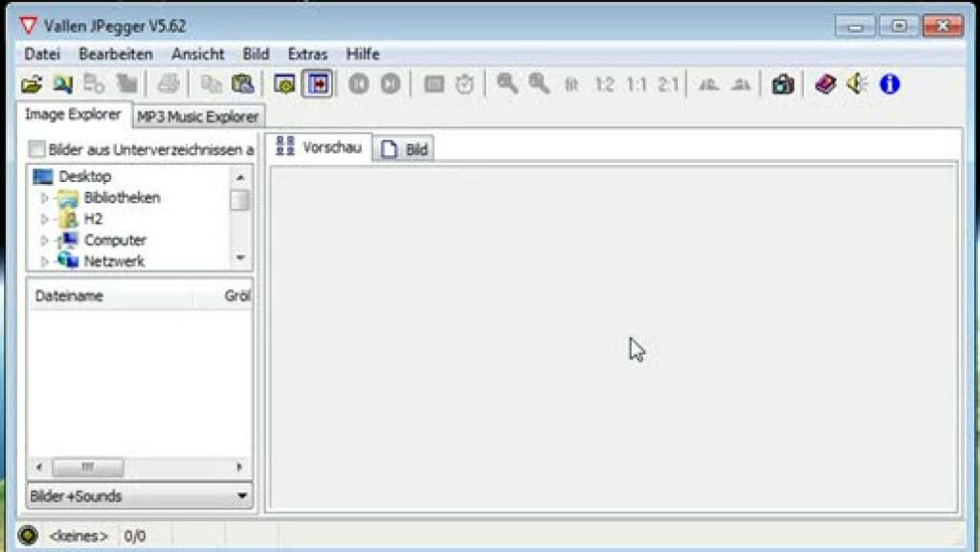Open the Bearbeiten menu
Image resolution: width=980 pixels, height=552 pixels.
tap(116, 54)
